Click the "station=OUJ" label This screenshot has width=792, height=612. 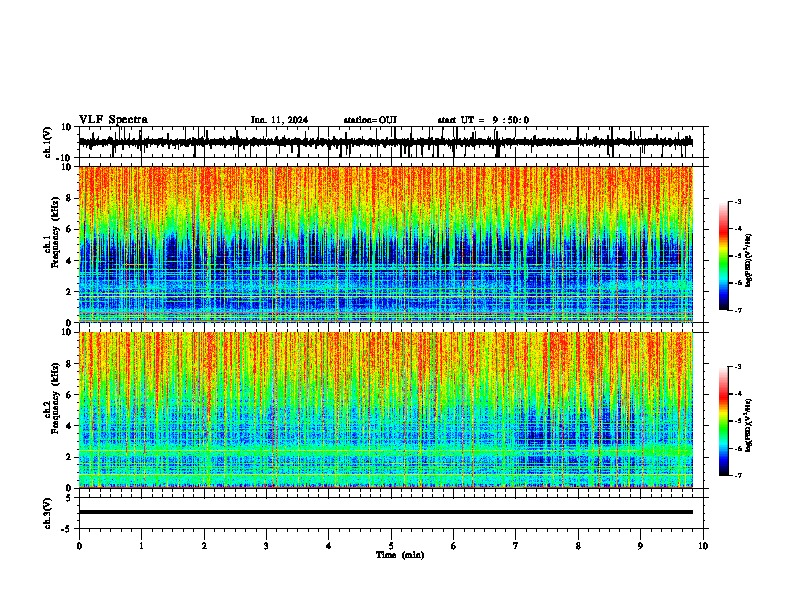point(370,120)
